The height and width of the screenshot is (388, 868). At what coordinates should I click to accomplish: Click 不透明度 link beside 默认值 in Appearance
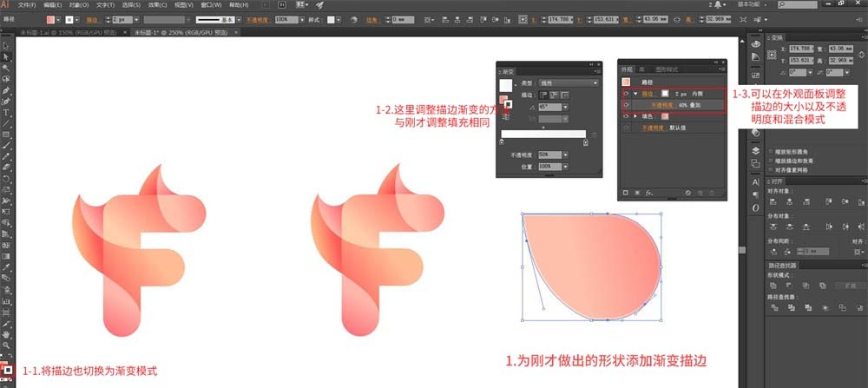[x=652, y=128]
